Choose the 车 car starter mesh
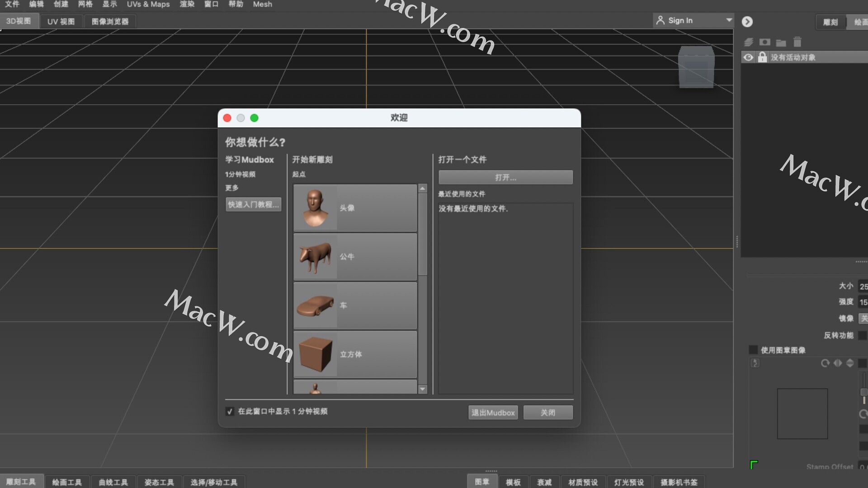 pyautogui.click(x=355, y=305)
